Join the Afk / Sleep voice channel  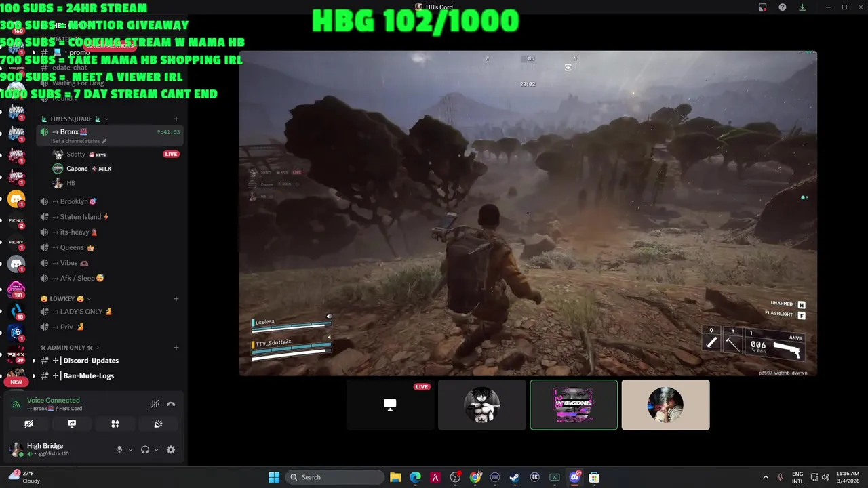(109, 278)
